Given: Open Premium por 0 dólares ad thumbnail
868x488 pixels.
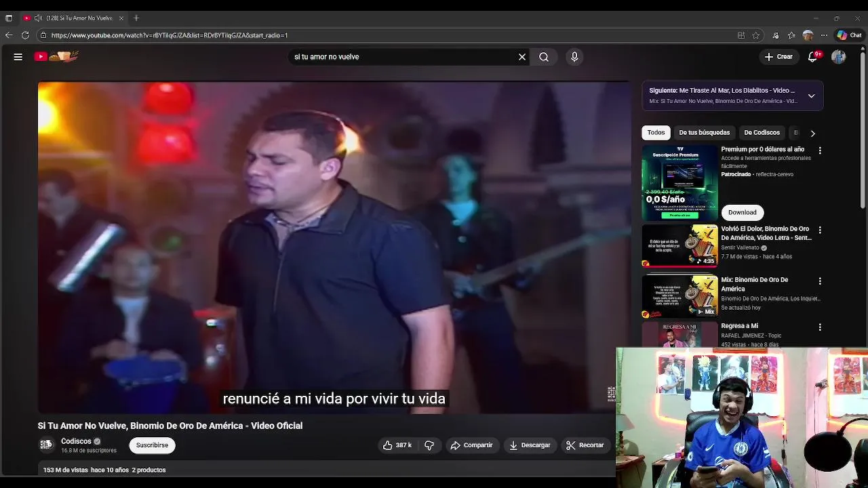Looking at the screenshot, I should tap(679, 183).
